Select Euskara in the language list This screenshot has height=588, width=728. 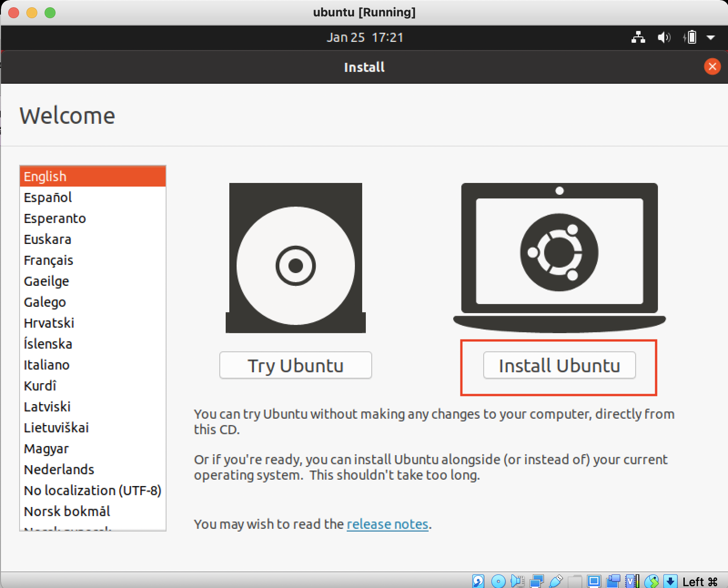[93, 239]
